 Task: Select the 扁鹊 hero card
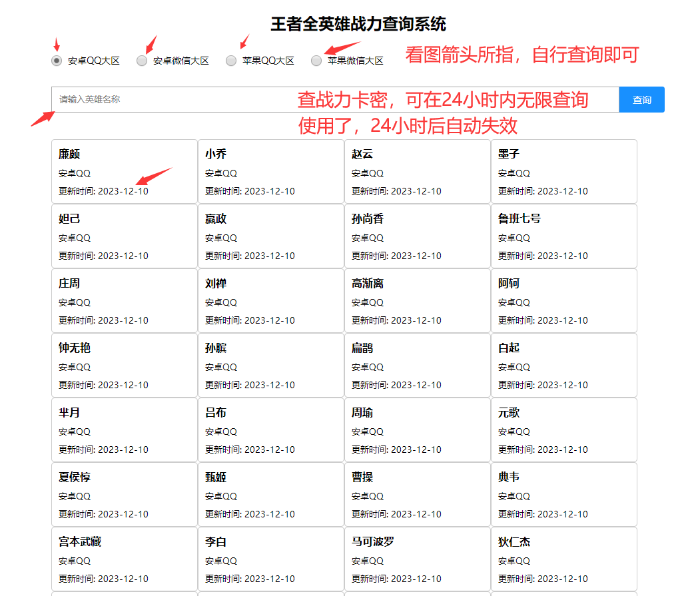coord(418,365)
